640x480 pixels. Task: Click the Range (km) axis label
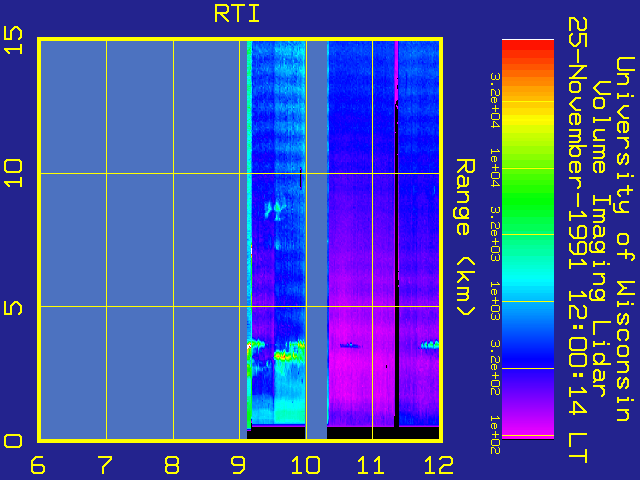click(x=465, y=238)
